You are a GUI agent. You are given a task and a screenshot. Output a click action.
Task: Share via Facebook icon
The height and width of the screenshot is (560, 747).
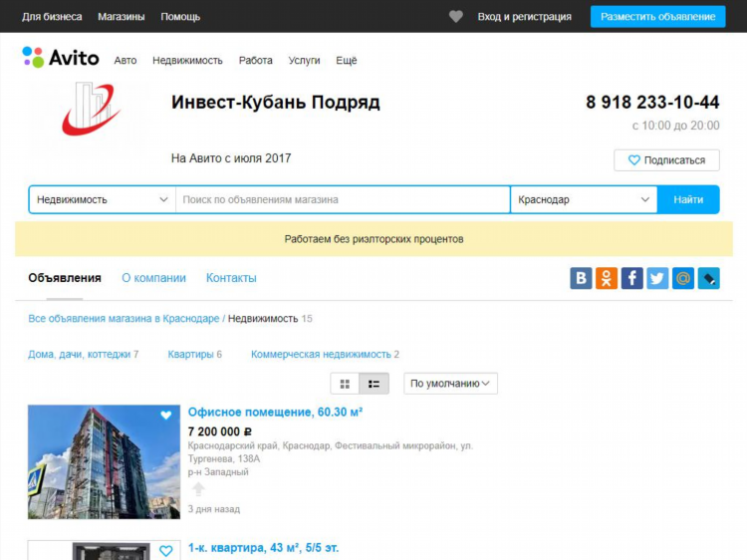631,278
